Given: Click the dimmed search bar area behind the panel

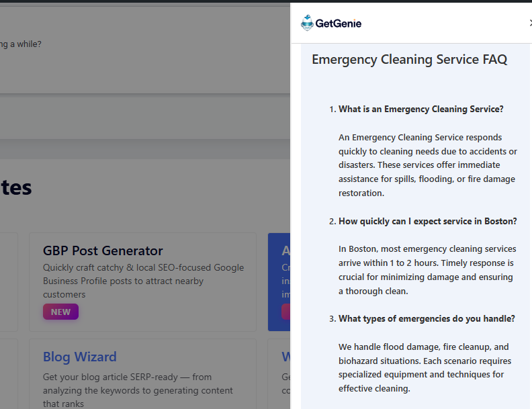Looking at the screenshot, I should [145, 117].
